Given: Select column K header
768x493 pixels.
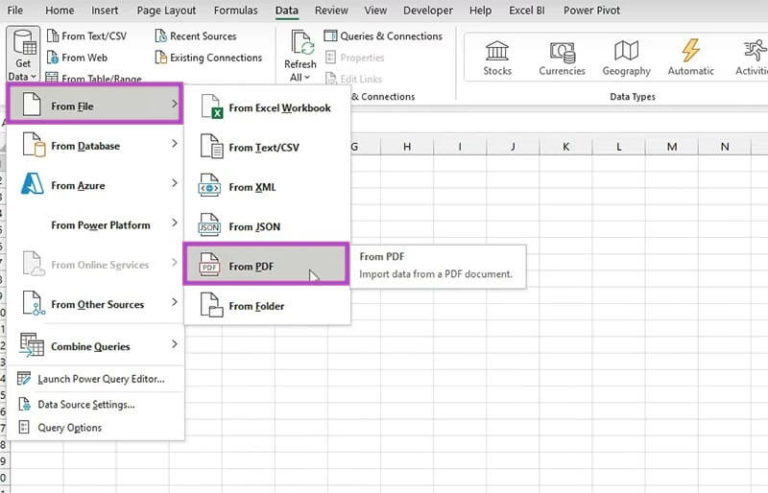Looking at the screenshot, I should (566, 146).
